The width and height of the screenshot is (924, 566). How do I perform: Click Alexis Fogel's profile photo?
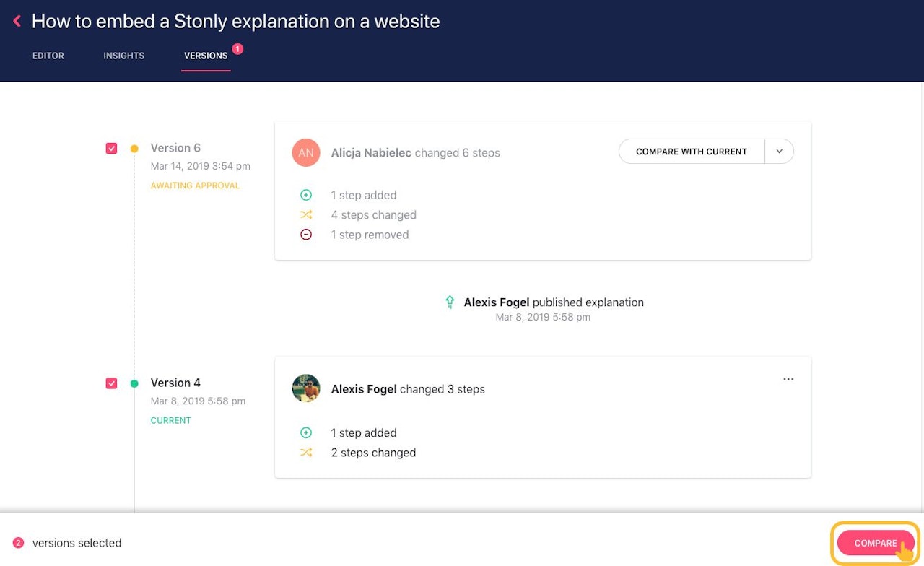tap(306, 388)
